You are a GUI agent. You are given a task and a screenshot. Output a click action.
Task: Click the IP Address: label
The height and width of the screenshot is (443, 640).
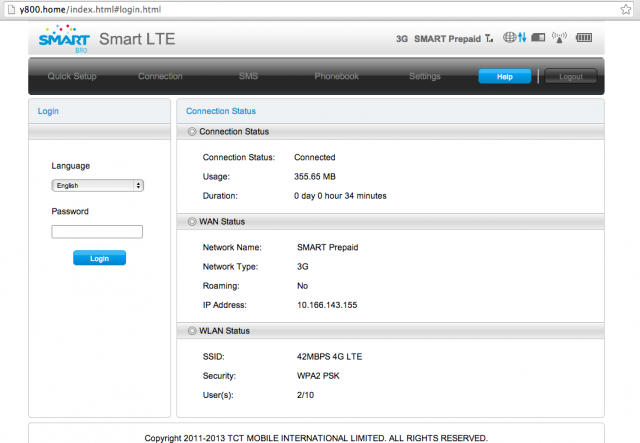coord(224,305)
